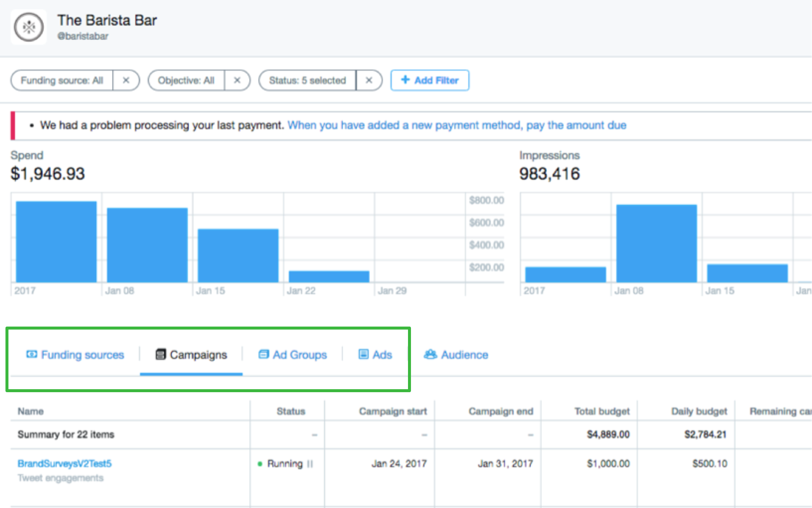The height and width of the screenshot is (508, 812).
Task: Sort by the Status column header
Action: (x=291, y=412)
